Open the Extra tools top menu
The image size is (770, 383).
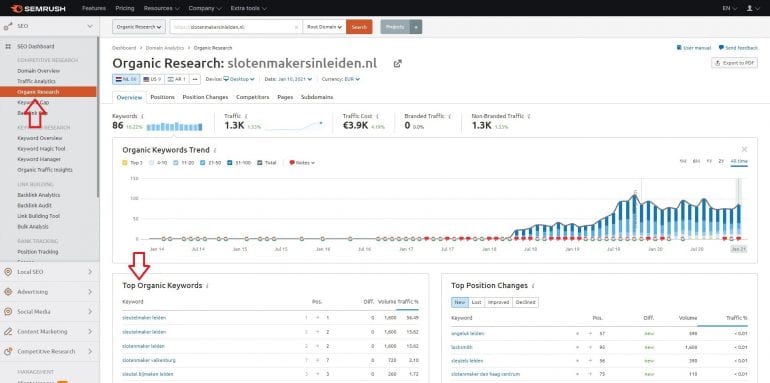coord(248,8)
